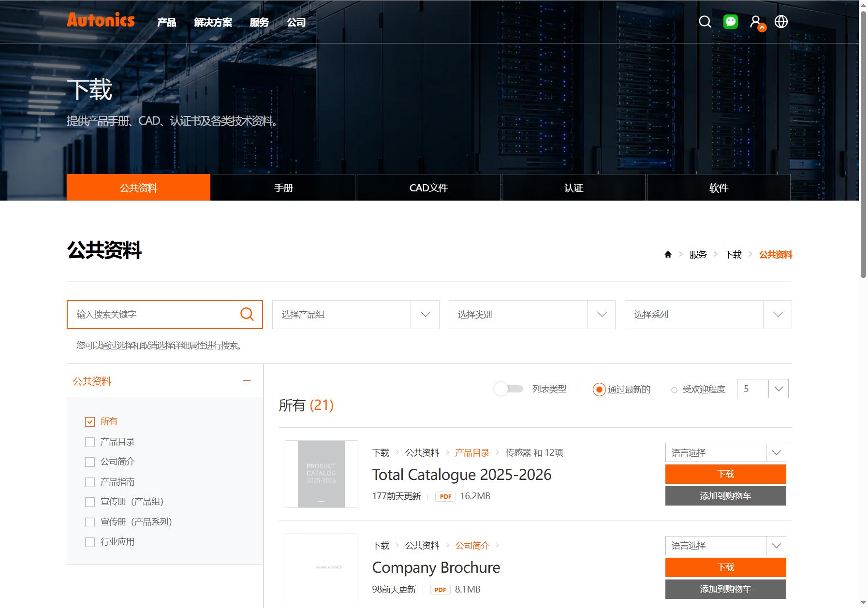Open 语言选择 dropdown for Company Brochure

[726, 546]
